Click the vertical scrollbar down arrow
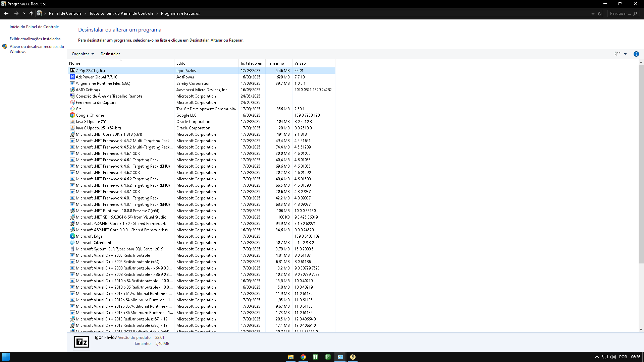 pyautogui.click(x=641, y=329)
